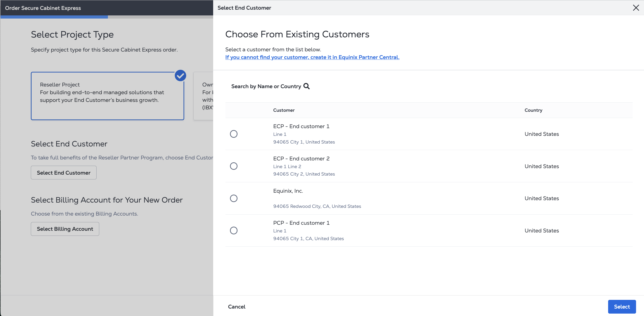The height and width of the screenshot is (316, 644).
Task: Click the 'PCP - End customer 1' name
Action: pos(301,223)
